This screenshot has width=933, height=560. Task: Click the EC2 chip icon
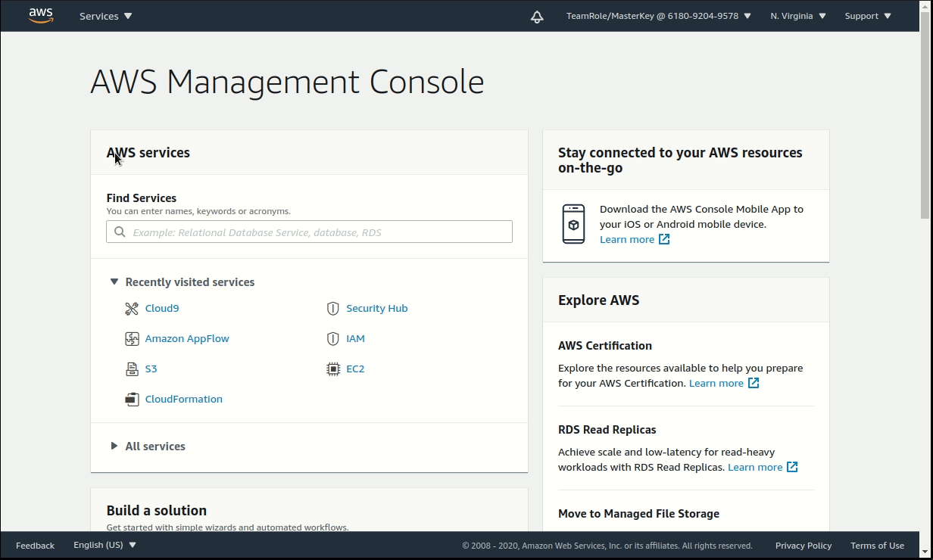(332, 369)
